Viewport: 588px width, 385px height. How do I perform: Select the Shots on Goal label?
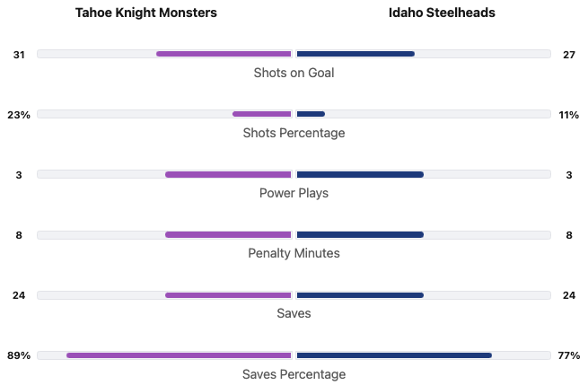(x=294, y=73)
